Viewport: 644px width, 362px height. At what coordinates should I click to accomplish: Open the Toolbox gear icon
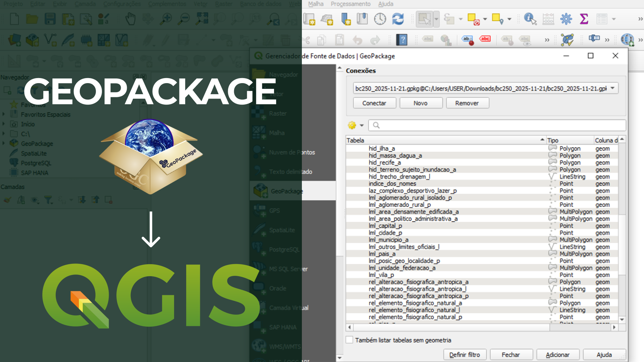566,19
